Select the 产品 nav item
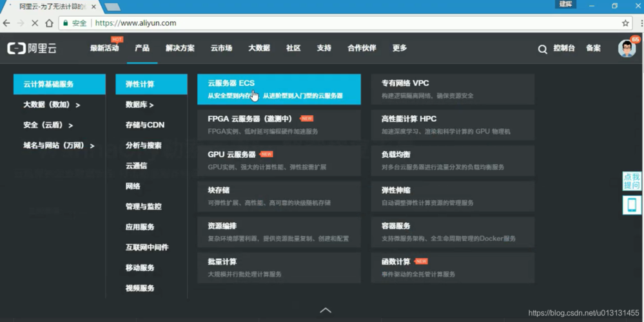Viewport: 644px width, 322px height. 142,48
